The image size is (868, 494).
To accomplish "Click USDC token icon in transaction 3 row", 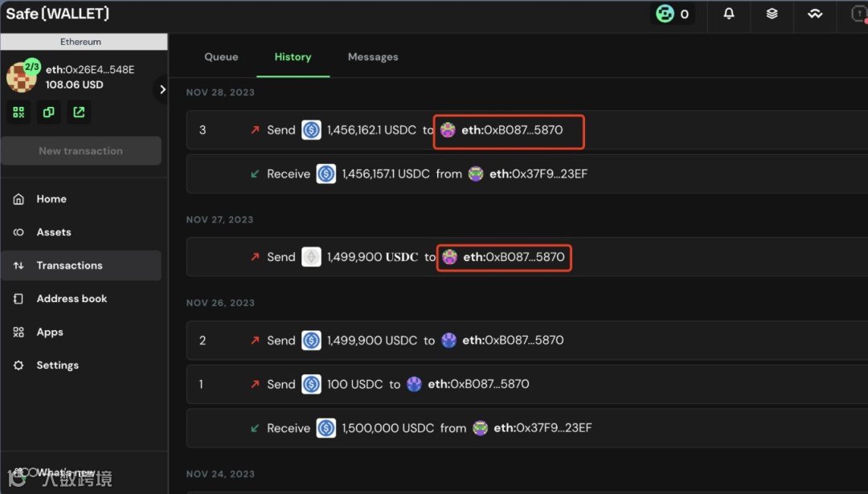I will pyautogui.click(x=311, y=130).
